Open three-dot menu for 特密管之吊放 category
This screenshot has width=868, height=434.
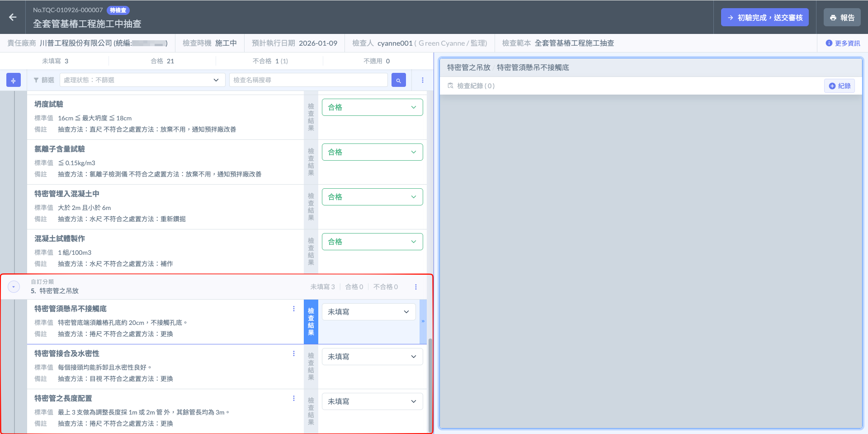point(415,287)
